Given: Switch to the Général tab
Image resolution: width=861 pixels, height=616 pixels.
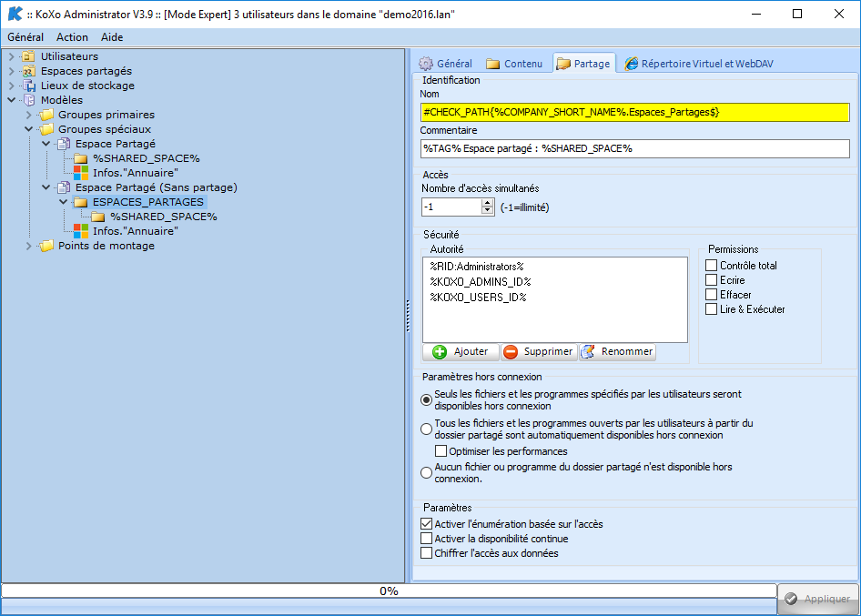Looking at the screenshot, I should click(x=445, y=64).
